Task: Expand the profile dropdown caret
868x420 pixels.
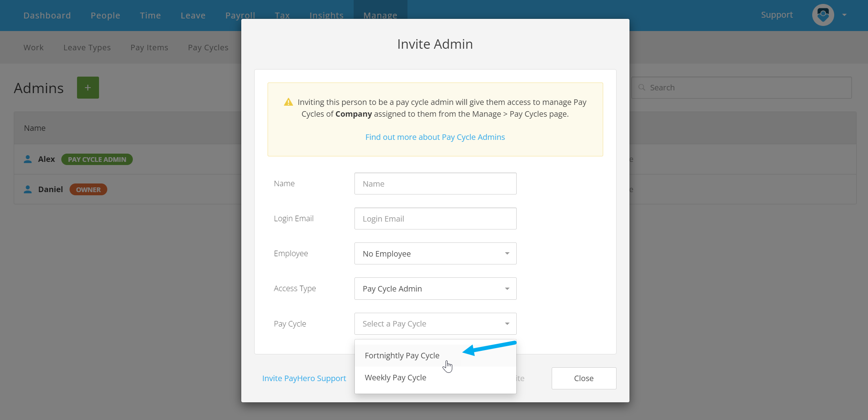Action: [844, 15]
